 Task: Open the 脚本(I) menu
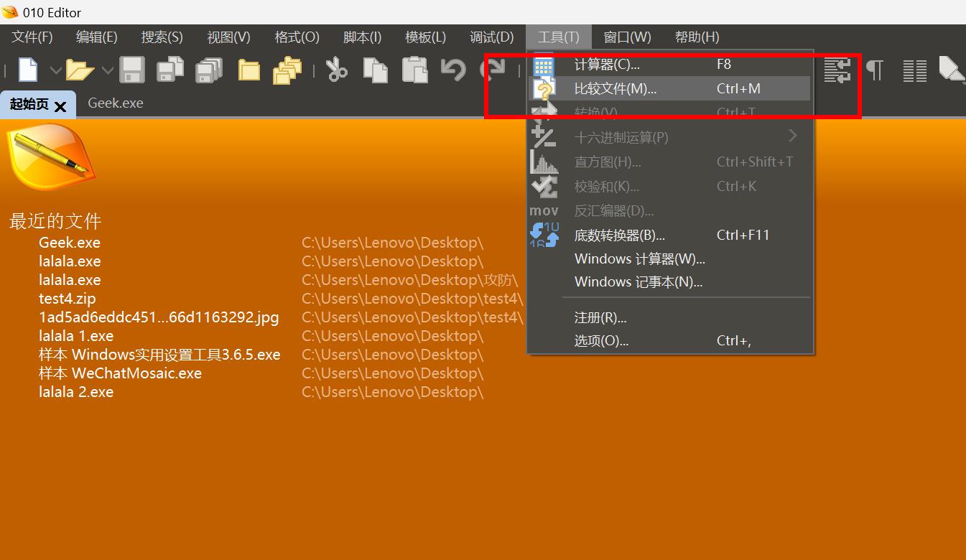362,37
